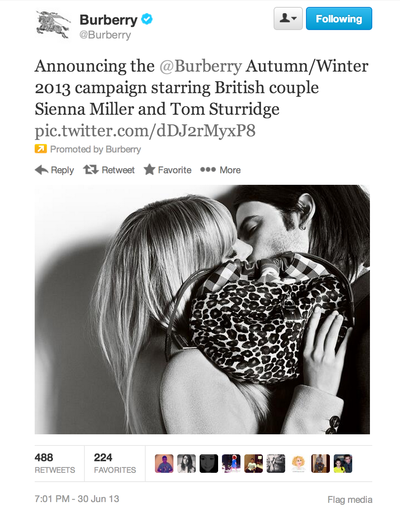The height and width of the screenshot is (509, 400).
Task: Open the @Burberry handle under the name
Action: [x=105, y=35]
